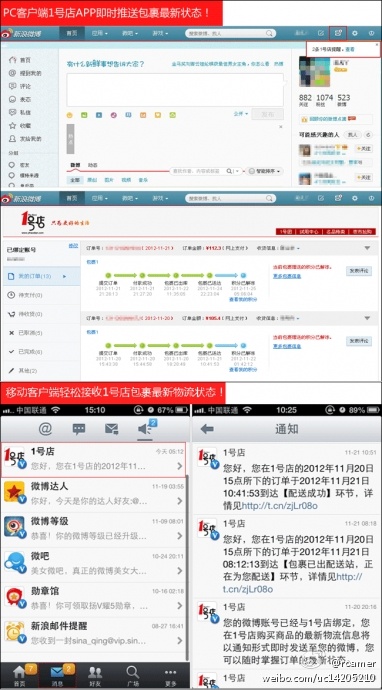Open the 智能排序 sorting dropdown
Screen dimensions: 382x690
(x=264, y=171)
